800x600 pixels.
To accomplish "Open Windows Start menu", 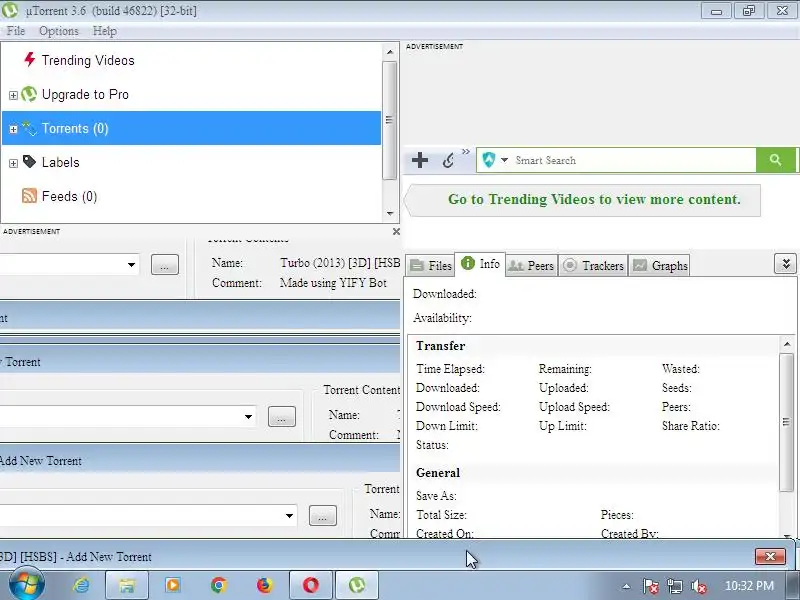I will [x=27, y=585].
